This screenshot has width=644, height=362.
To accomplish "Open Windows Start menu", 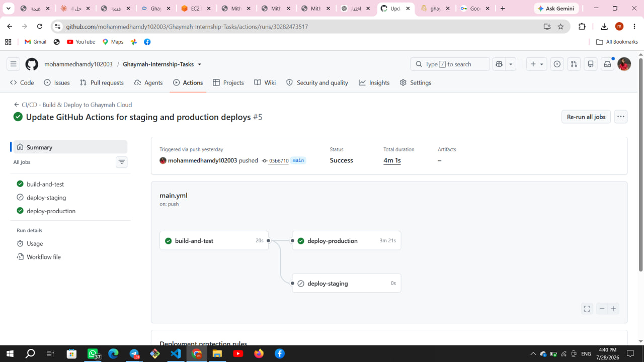I will coord(10,353).
